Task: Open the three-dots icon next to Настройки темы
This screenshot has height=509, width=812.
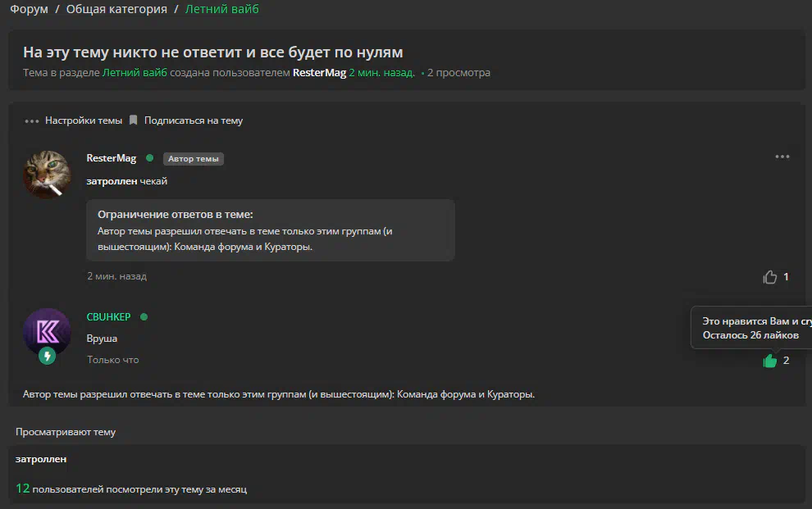Action: (x=32, y=121)
